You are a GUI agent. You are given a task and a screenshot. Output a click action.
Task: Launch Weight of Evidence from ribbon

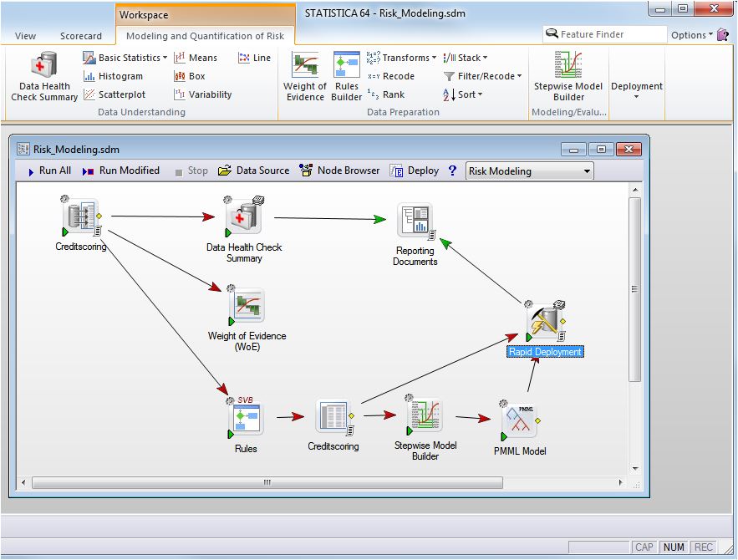click(x=305, y=77)
